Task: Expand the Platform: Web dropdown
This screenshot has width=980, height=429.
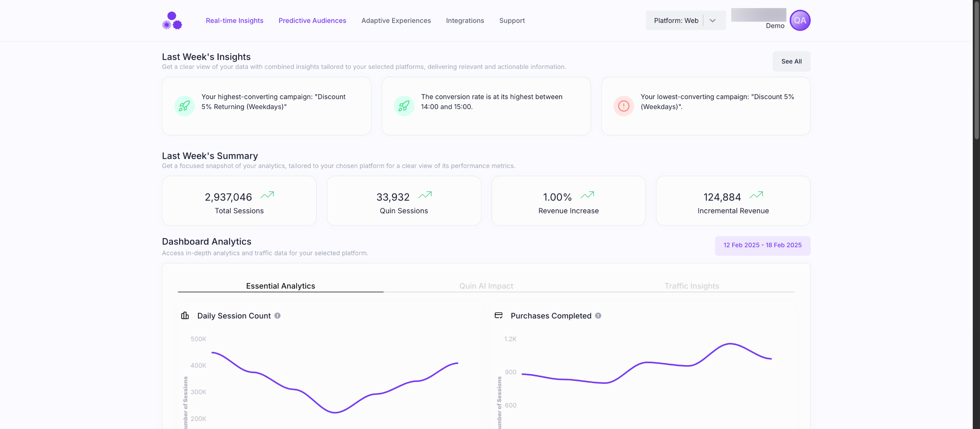Action: [x=686, y=21]
